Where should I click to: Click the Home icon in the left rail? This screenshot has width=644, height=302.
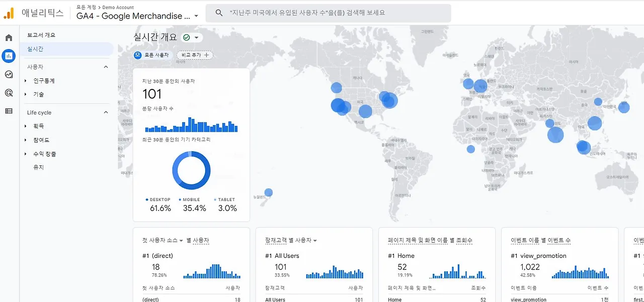pos(8,37)
